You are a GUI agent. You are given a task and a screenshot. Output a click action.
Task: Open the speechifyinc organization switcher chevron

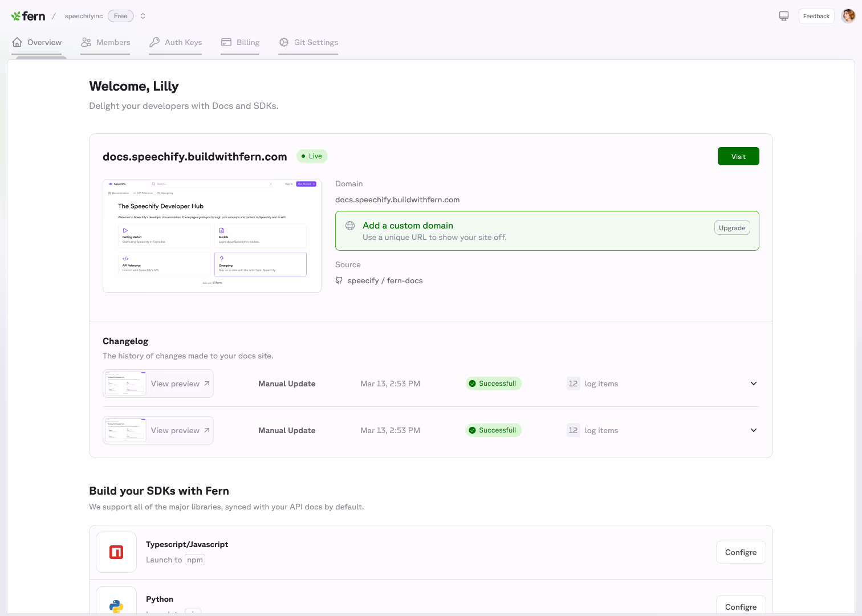(x=143, y=16)
